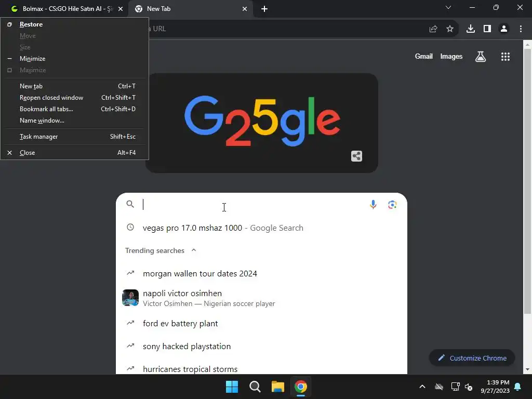Switch to the New Tab tab
Screen dimensions: 532x399
coord(190,9)
